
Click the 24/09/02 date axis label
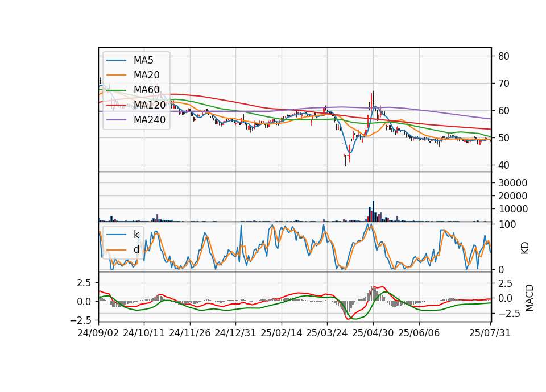pyautogui.click(x=98, y=333)
